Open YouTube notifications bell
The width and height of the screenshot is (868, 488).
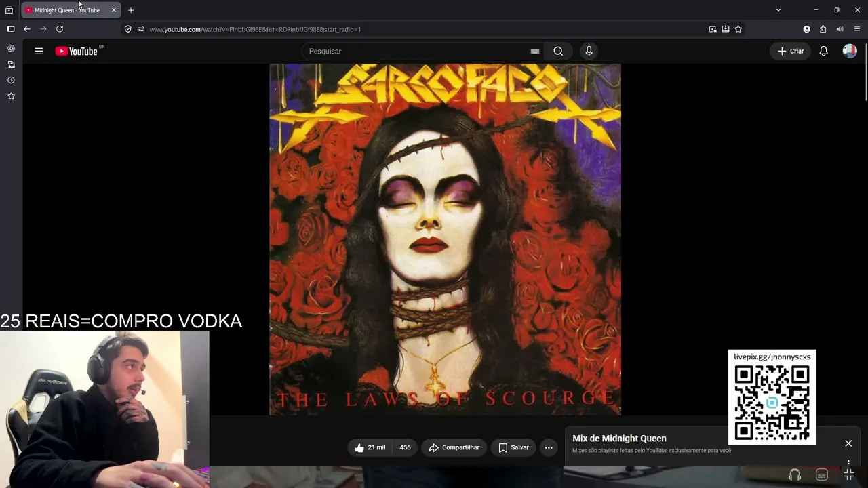point(823,51)
